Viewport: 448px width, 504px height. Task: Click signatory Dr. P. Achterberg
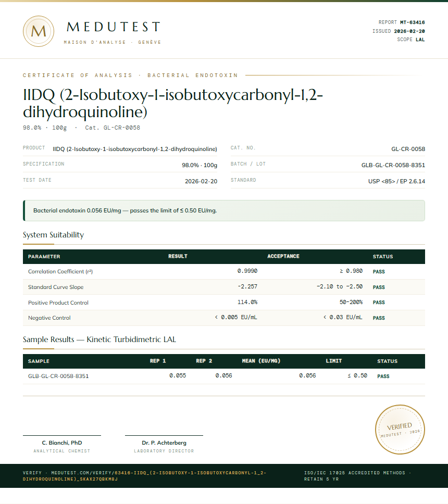pyautogui.click(x=164, y=443)
